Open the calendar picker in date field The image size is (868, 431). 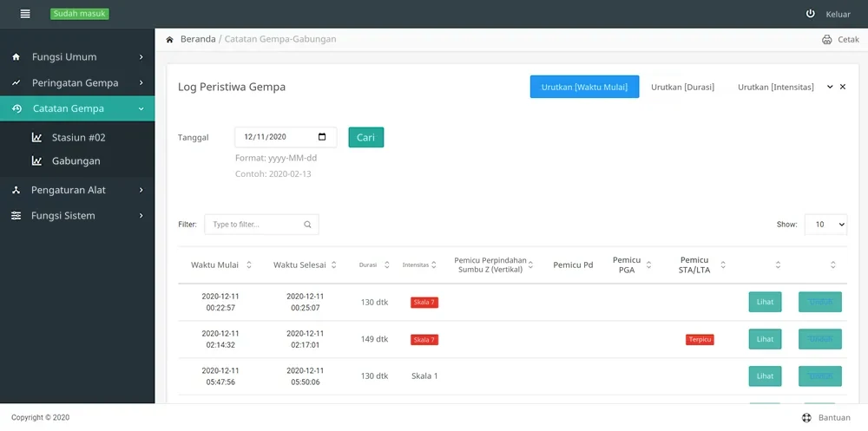point(322,137)
